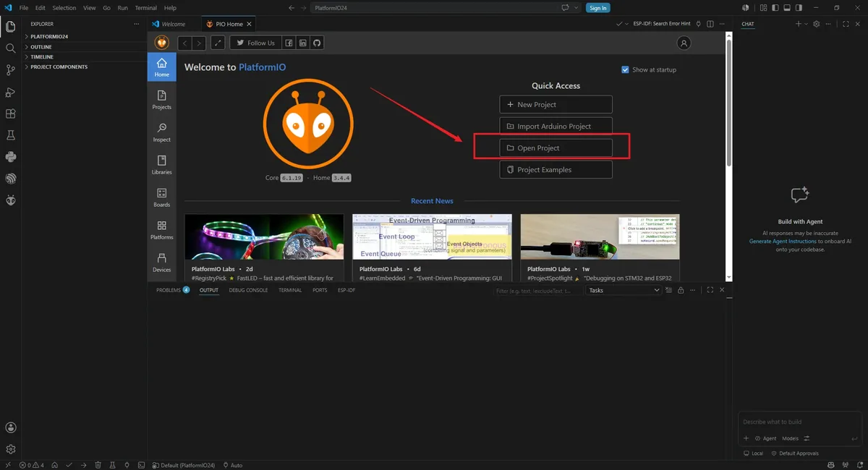Open the Search view in activity bar
The height and width of the screenshot is (470, 868).
[x=10, y=48]
